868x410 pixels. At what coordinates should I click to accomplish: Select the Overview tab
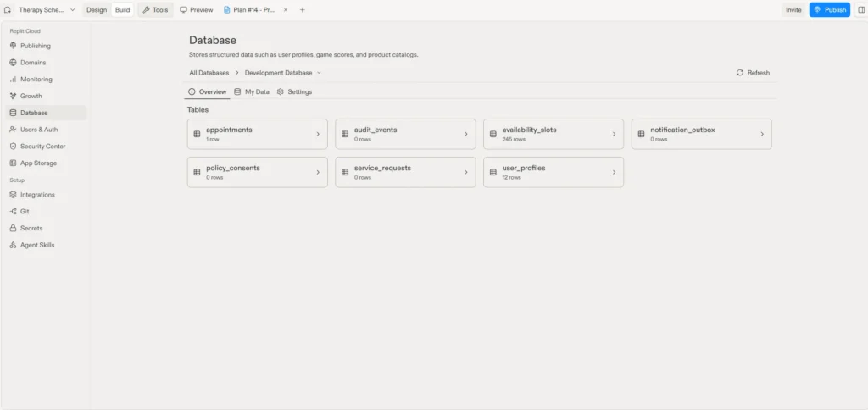pos(207,91)
